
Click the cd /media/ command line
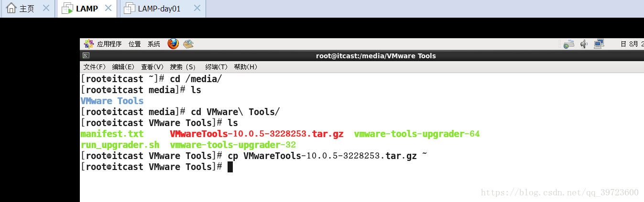click(152, 79)
